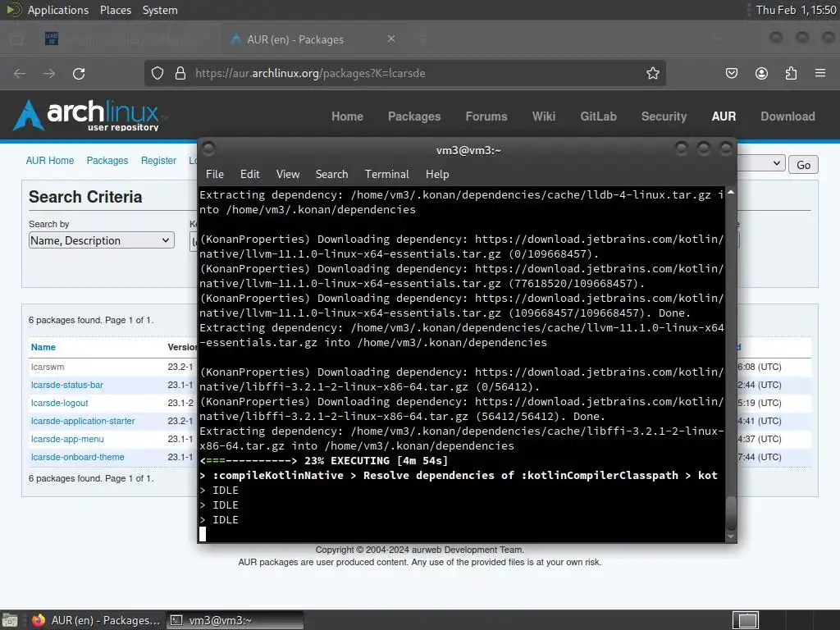Open the System menu in top panel
Image resolution: width=840 pixels, height=630 pixels.
[x=160, y=10]
